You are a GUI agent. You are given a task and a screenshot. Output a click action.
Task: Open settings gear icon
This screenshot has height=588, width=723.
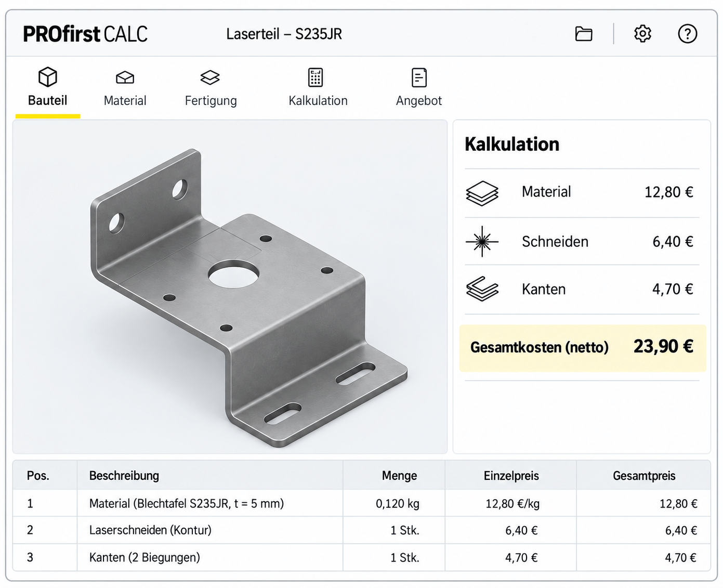pos(643,33)
